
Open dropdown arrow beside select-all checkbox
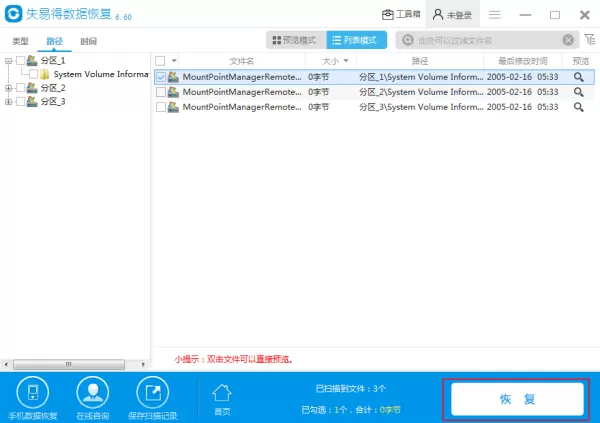[x=174, y=60]
